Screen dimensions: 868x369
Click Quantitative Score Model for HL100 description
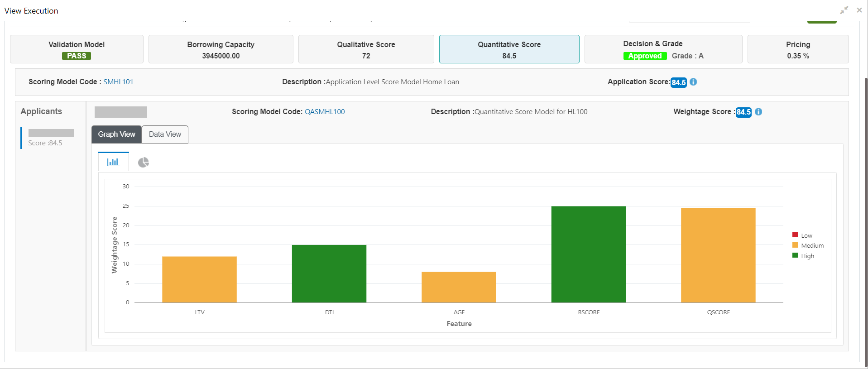coord(531,112)
